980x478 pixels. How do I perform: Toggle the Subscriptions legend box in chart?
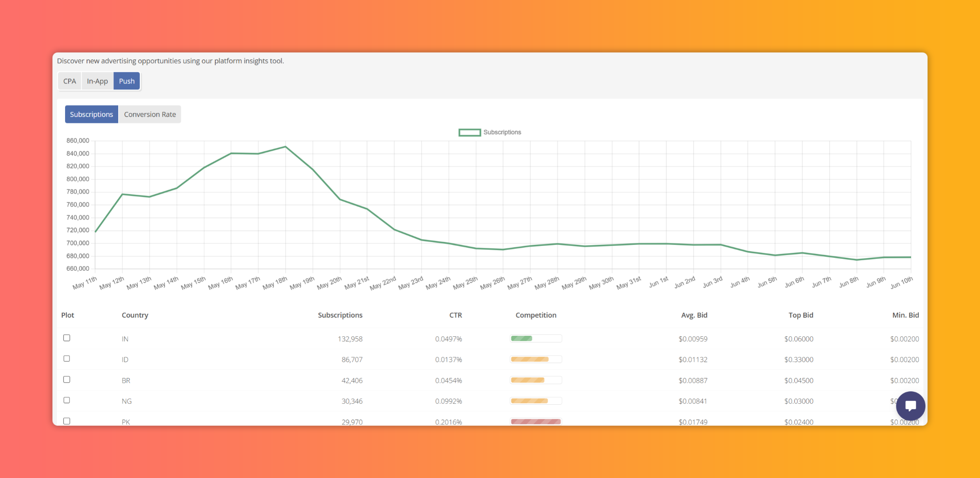[469, 133]
